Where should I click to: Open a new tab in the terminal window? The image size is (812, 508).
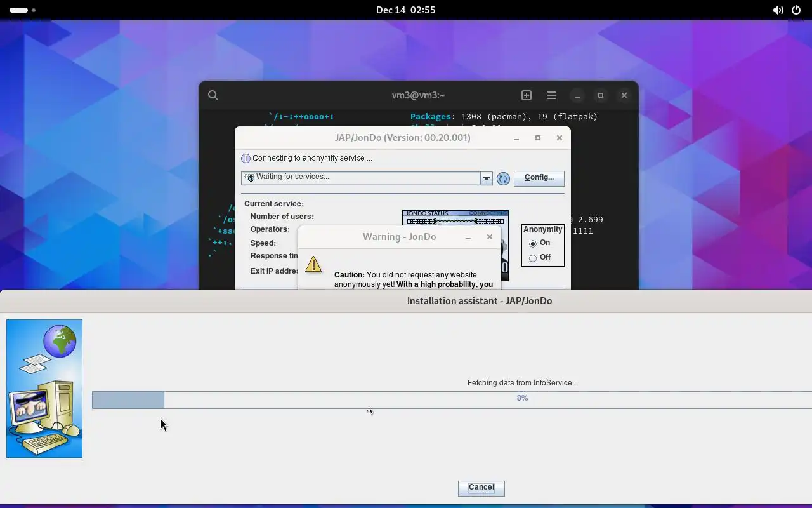pos(527,95)
